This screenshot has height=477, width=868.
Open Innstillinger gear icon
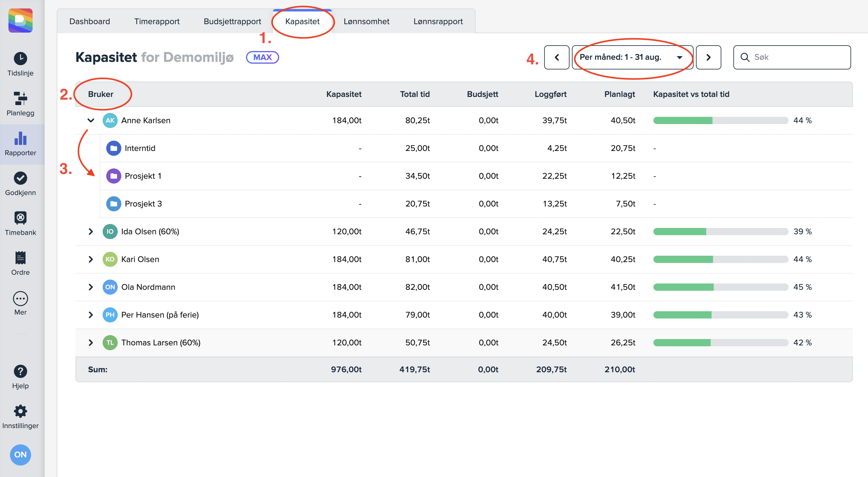[x=20, y=411]
